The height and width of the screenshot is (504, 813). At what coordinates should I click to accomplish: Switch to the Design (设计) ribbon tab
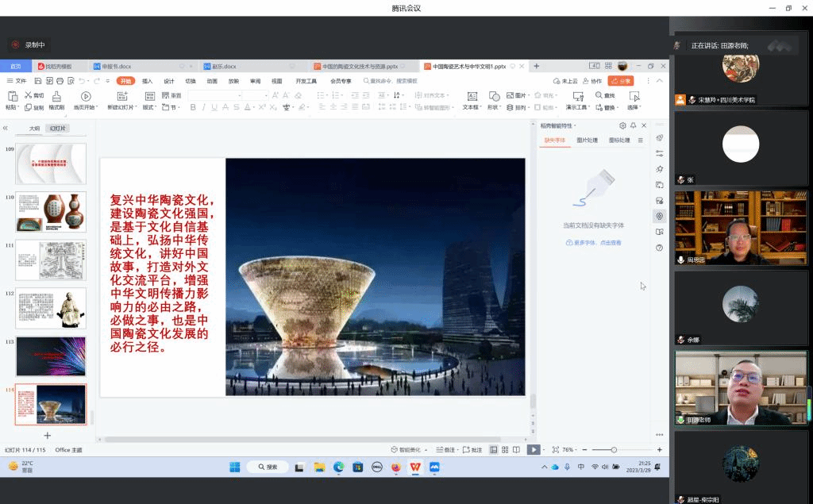point(169,81)
